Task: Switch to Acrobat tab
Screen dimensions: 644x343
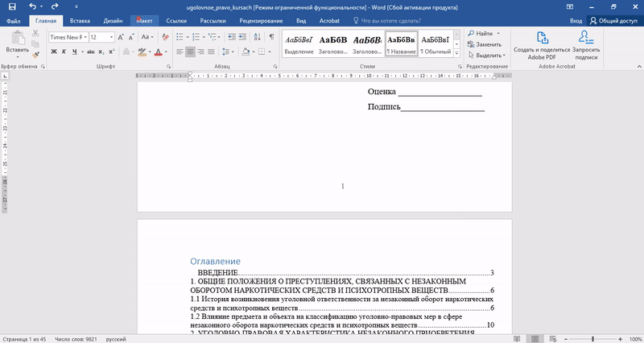Action: click(329, 21)
